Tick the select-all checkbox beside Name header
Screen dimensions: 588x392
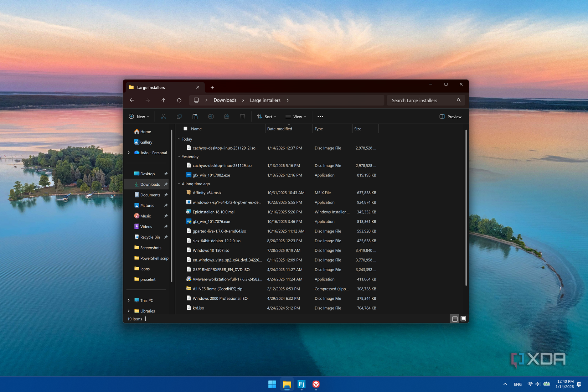[185, 129]
